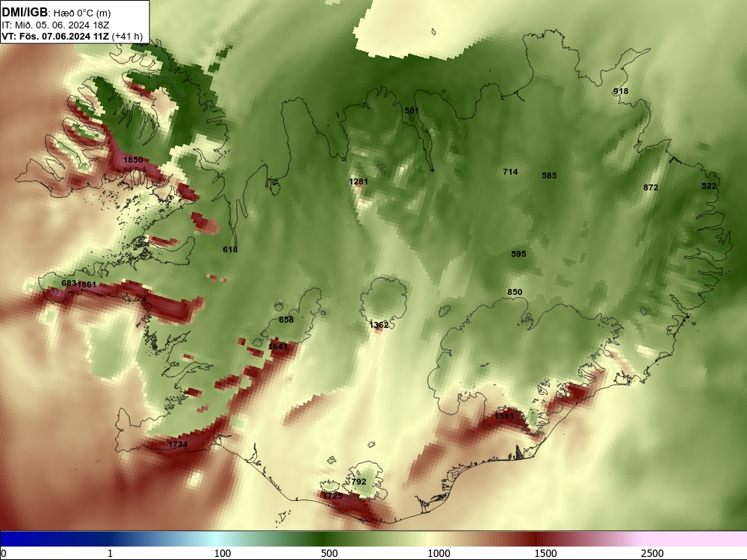The height and width of the screenshot is (560, 747).
Task: Click the 1850 height label
Action: (133, 160)
